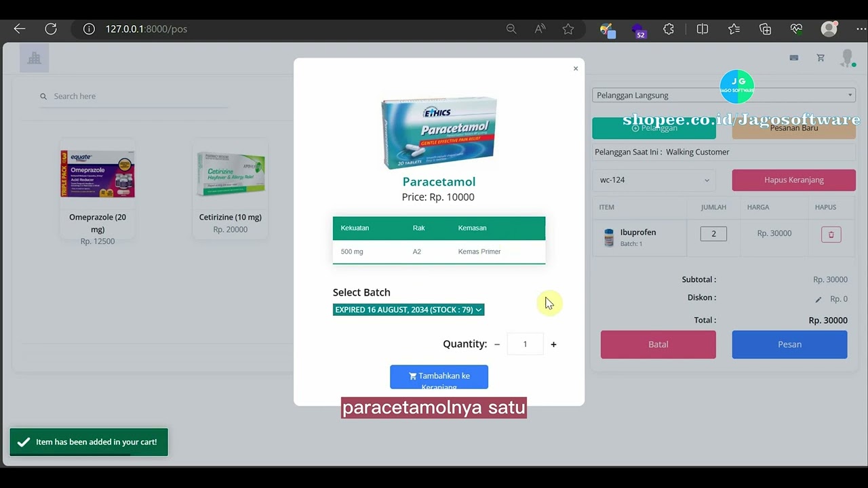
Task: Reload the page with the refresh icon
Action: click(x=51, y=28)
